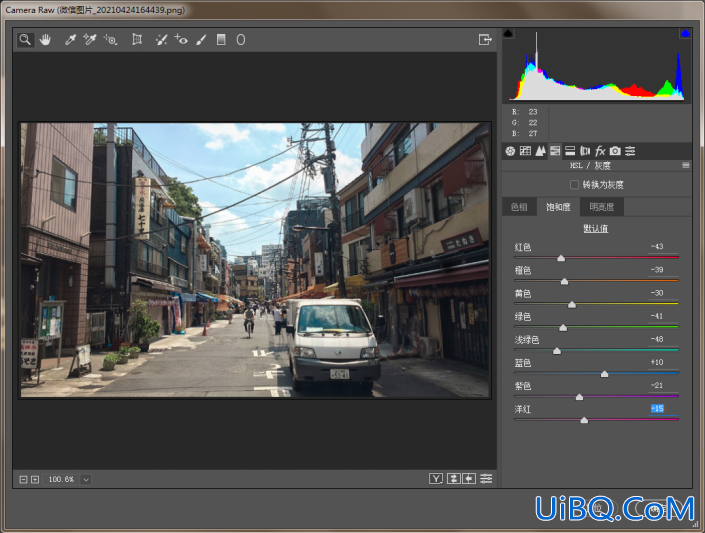This screenshot has width=705, height=533.
Task: Toggle current panel settings preview icon
Action: (486, 479)
